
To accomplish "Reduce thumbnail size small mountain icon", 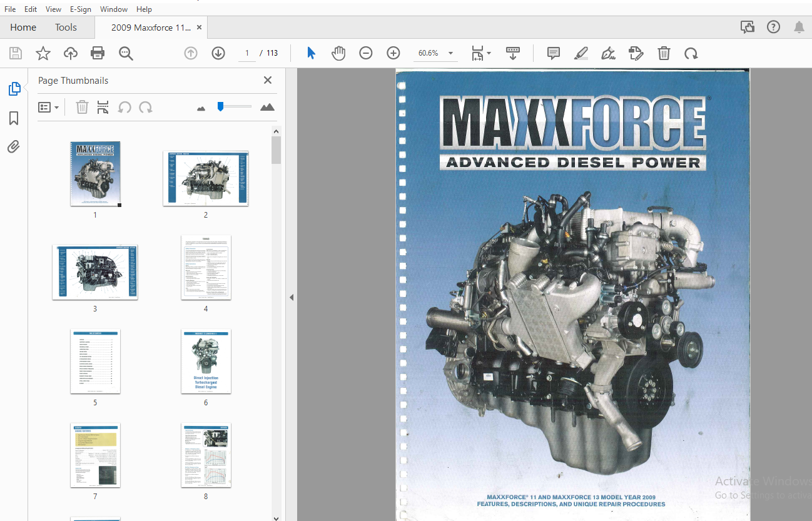I will click(x=201, y=108).
